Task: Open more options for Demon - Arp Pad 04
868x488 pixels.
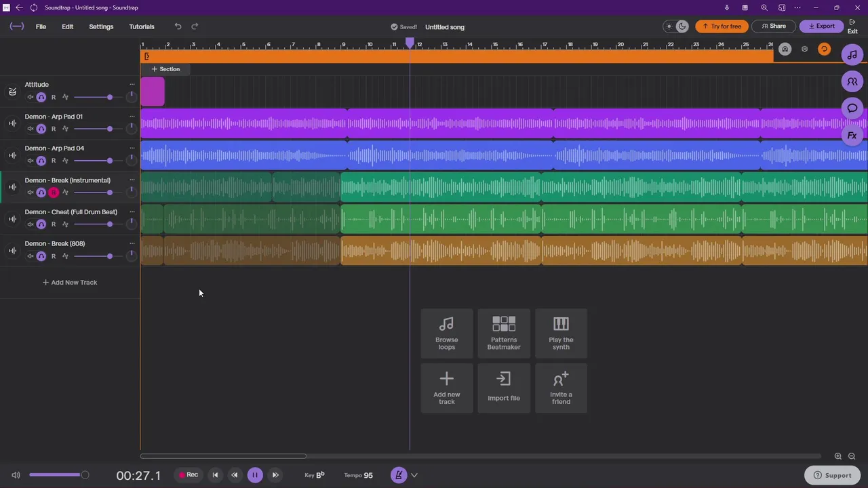Action: (x=132, y=148)
